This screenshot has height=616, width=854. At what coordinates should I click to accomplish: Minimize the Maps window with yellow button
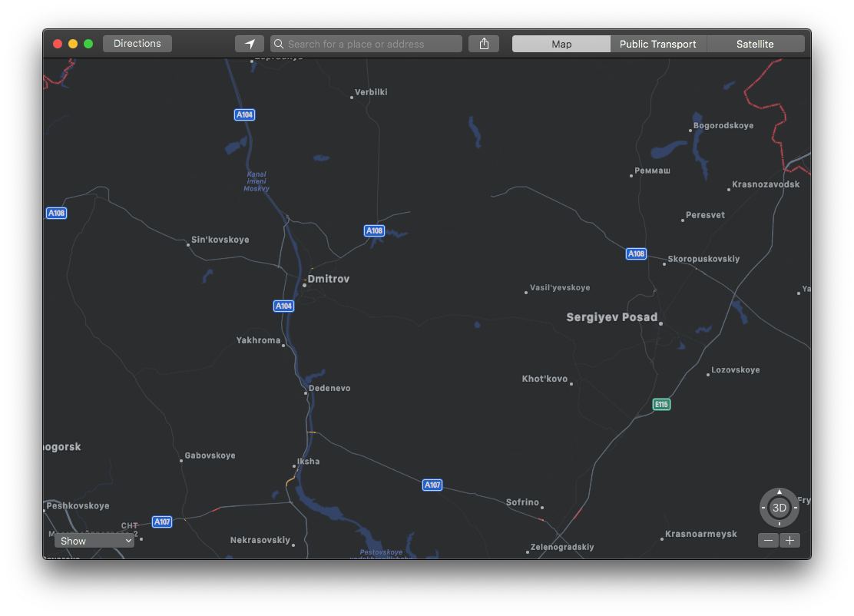coord(72,44)
